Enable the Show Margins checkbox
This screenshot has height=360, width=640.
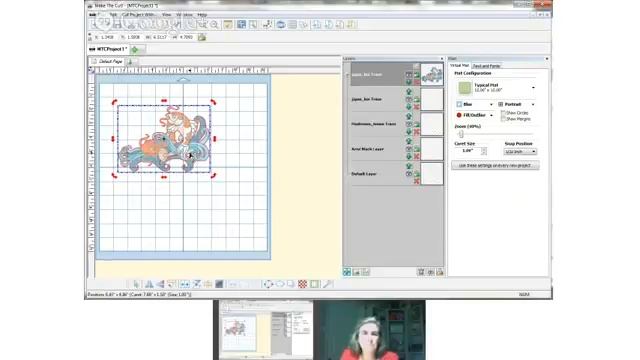click(503, 119)
